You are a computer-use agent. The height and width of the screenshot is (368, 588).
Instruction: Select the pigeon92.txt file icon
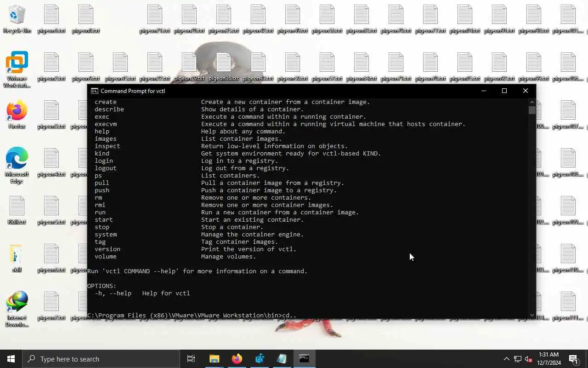pos(499,67)
